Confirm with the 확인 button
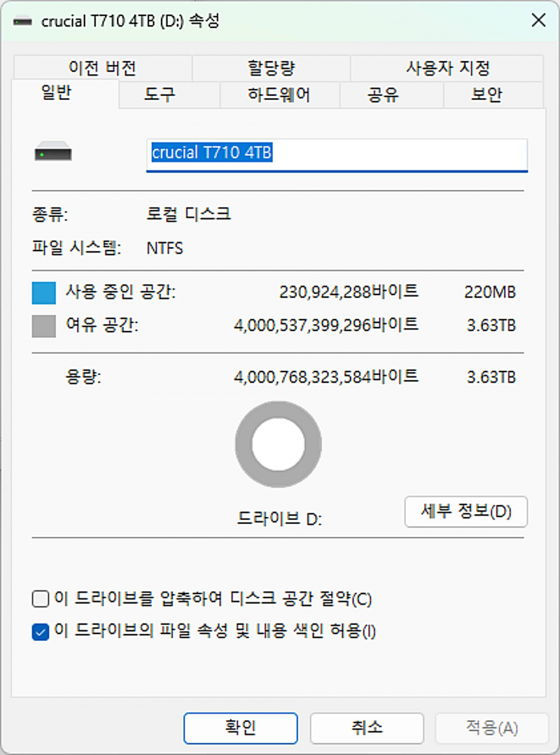 [x=241, y=728]
